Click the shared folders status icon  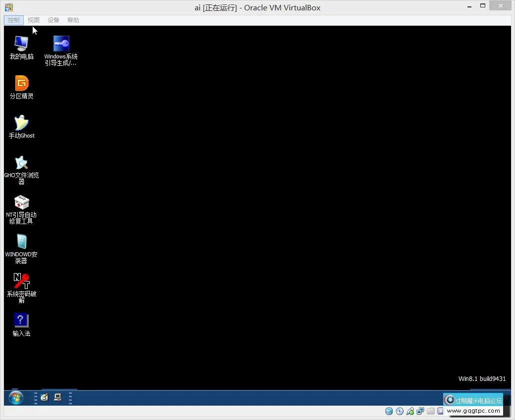coord(430,411)
